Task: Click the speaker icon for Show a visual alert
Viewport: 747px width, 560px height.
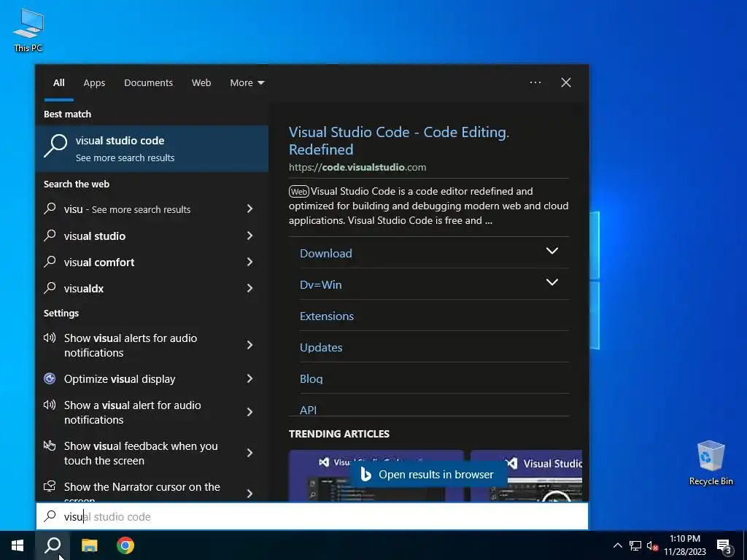Action: tap(50, 405)
